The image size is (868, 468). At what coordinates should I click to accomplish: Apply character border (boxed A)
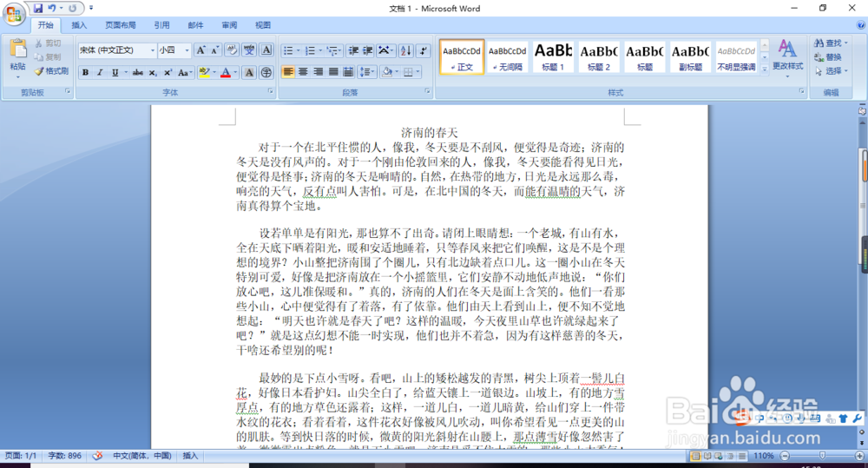tap(266, 50)
